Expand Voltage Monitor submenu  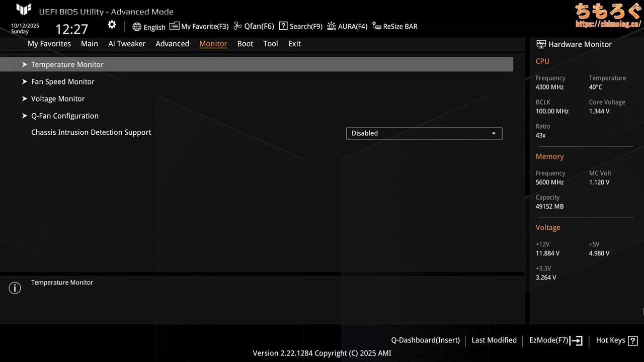(58, 99)
